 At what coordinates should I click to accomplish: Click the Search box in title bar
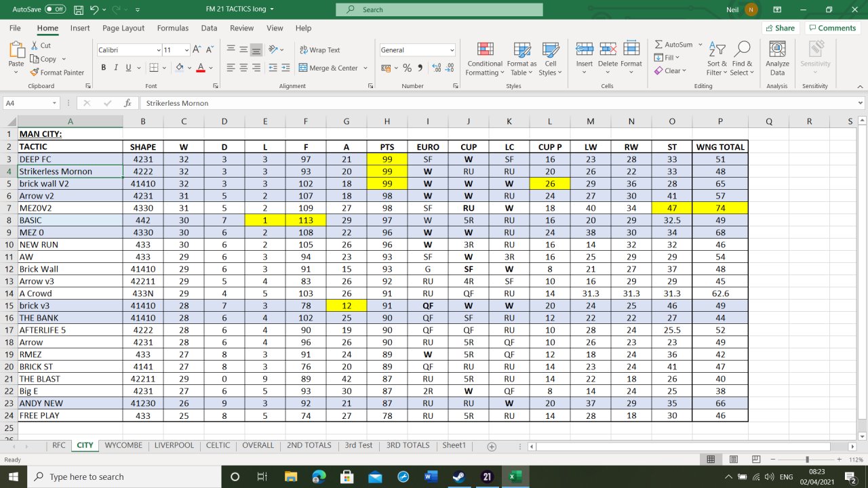point(439,9)
